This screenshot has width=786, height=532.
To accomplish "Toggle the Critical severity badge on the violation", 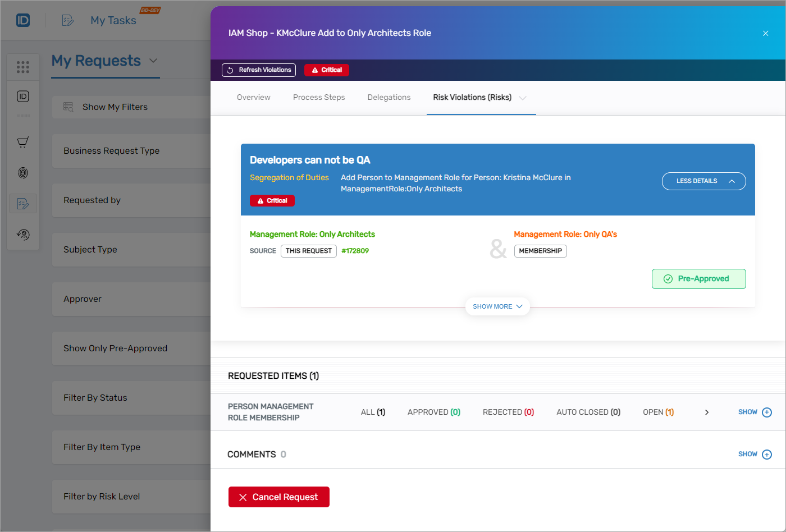I will coord(272,200).
